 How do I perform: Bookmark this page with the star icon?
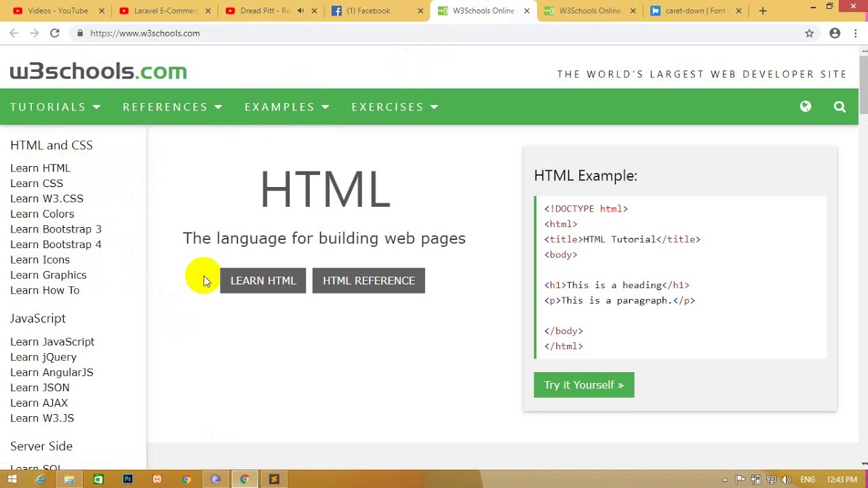click(809, 33)
